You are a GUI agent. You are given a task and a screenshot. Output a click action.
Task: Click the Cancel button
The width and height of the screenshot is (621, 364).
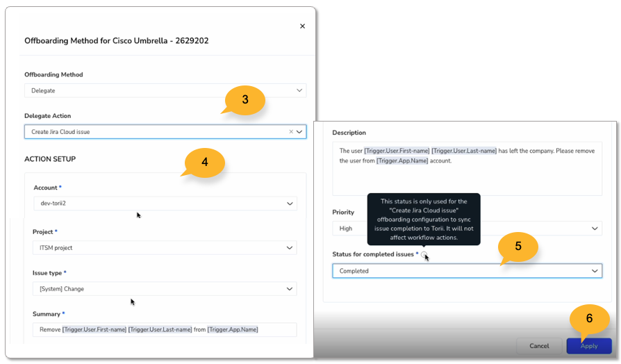pyautogui.click(x=539, y=346)
